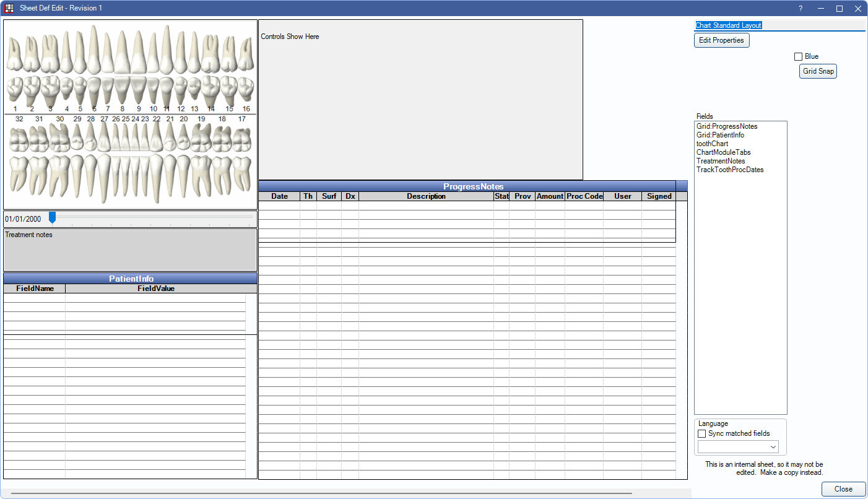Click the Sheet Def Edit title bar icon
The height and width of the screenshot is (499, 868).
click(9, 8)
